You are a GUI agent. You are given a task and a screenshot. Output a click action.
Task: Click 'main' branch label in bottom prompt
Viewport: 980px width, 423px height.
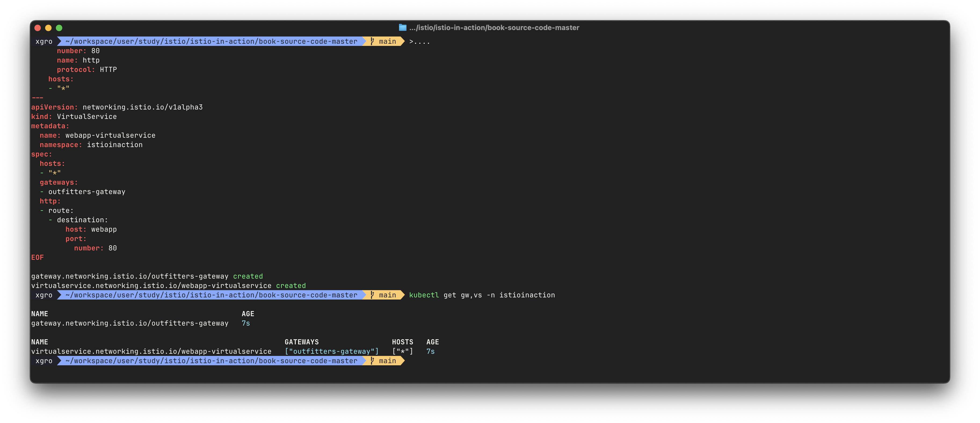pyautogui.click(x=387, y=361)
